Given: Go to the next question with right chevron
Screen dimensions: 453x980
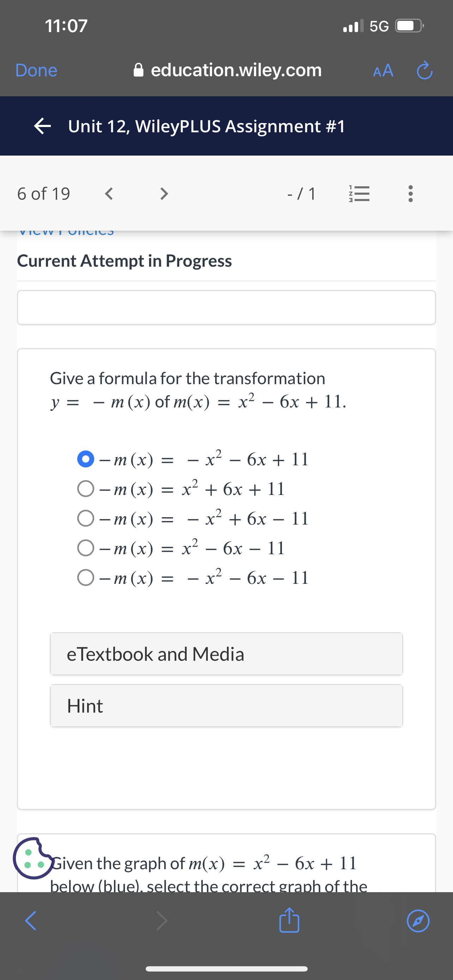Looking at the screenshot, I should point(164,193).
